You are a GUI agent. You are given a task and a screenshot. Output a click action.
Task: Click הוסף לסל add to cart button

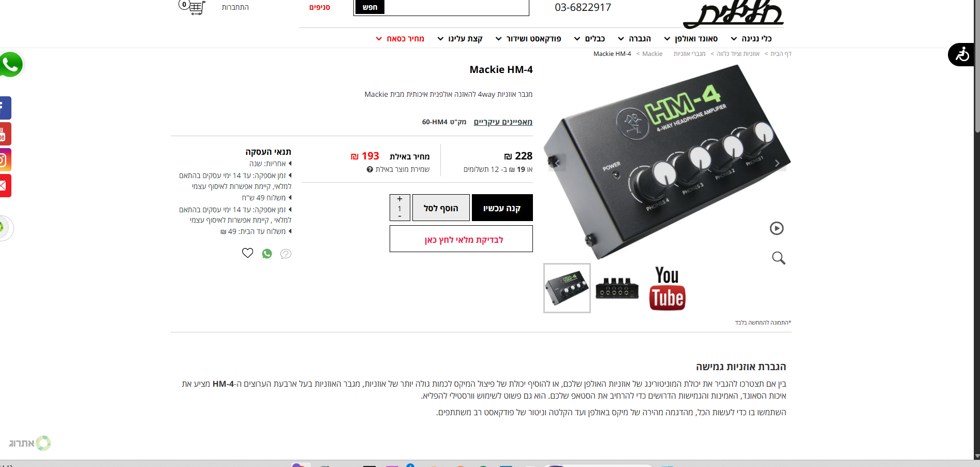pyautogui.click(x=441, y=208)
